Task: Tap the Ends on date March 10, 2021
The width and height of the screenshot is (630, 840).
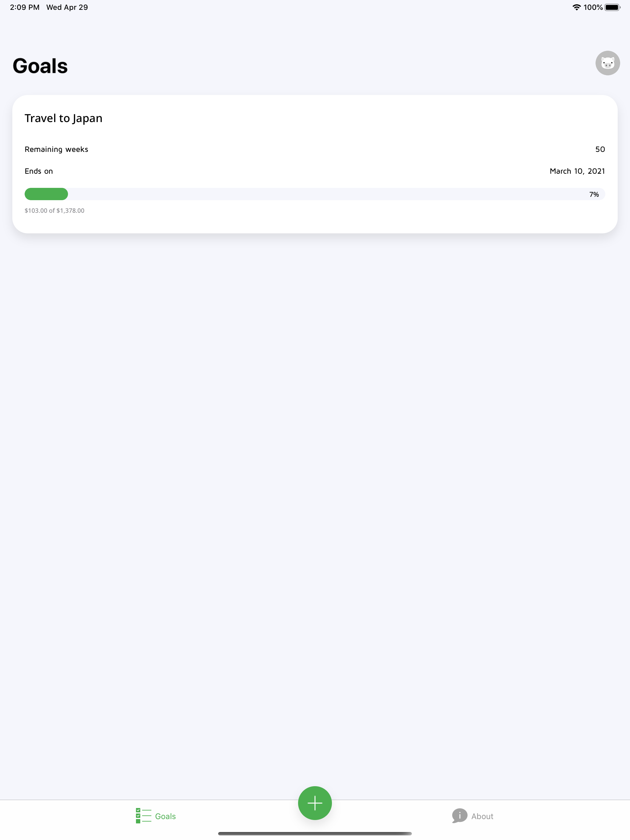Action: click(577, 171)
